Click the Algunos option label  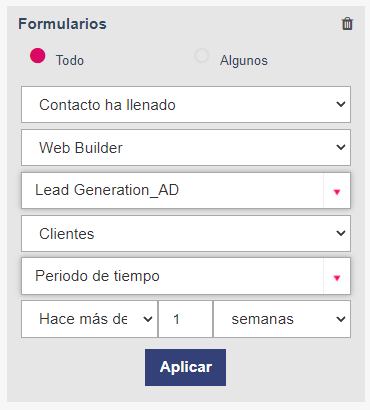[244, 60]
